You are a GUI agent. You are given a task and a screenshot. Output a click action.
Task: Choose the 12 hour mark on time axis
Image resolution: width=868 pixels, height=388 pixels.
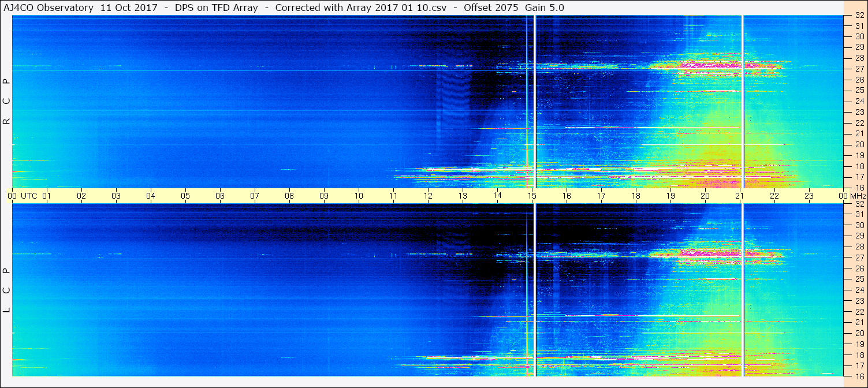tap(428, 196)
